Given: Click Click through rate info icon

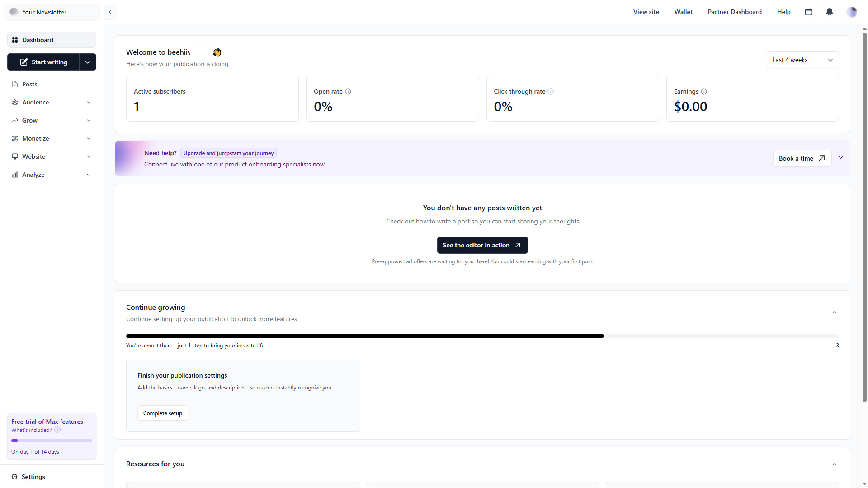Looking at the screenshot, I should pos(551,91).
